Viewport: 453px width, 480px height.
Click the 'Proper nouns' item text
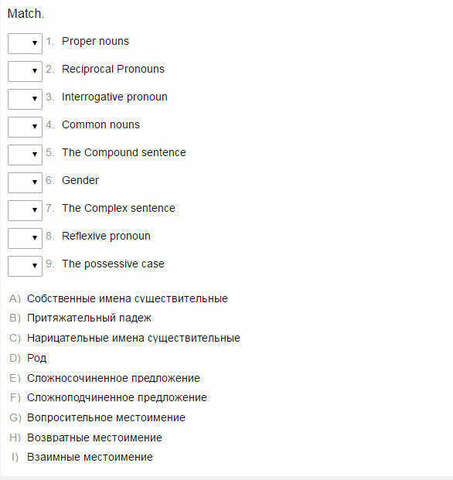95,41
